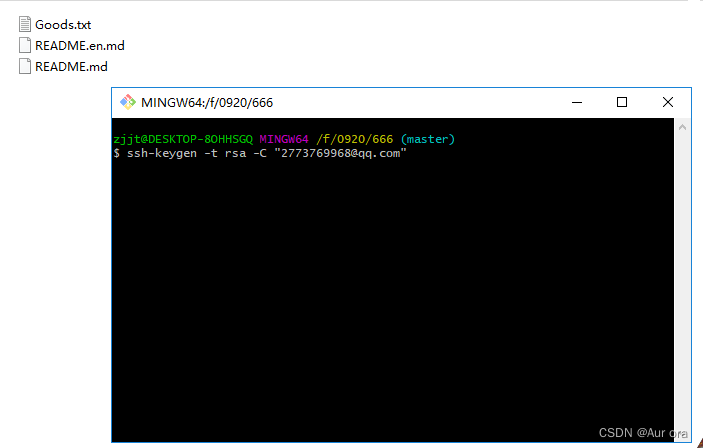Click the zjjt@DESKTOP-8OHHSGQ prompt text
Viewport: 703px width, 448px height.
(x=183, y=139)
